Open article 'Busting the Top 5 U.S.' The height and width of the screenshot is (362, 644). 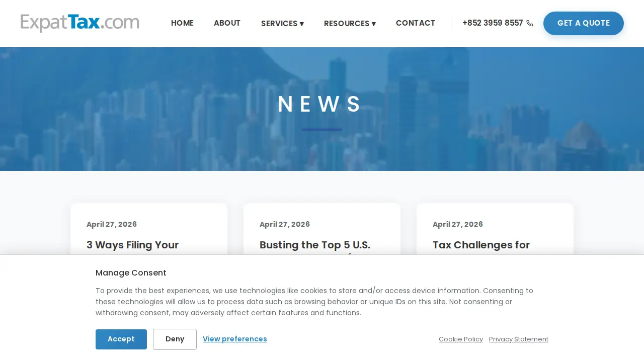(x=315, y=245)
